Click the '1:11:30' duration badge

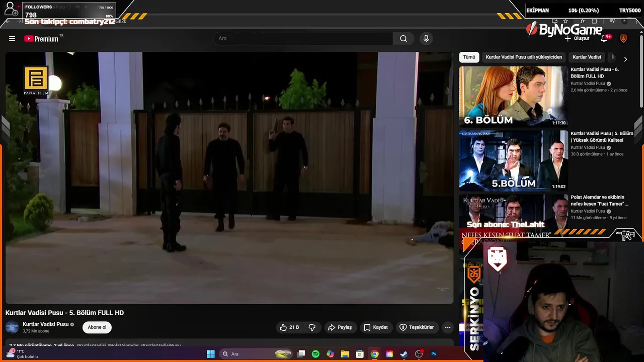click(558, 123)
